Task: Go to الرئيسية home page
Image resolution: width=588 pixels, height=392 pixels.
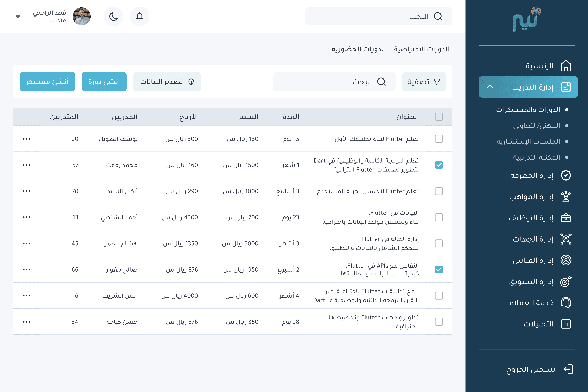Action: click(540, 66)
